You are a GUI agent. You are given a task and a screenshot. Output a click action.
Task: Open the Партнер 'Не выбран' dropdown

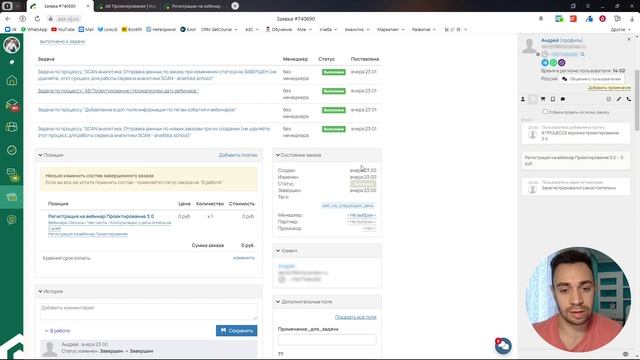362,222
